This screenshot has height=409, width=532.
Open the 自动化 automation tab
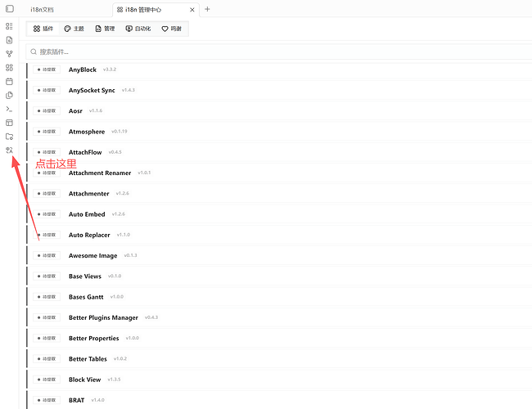coord(138,29)
